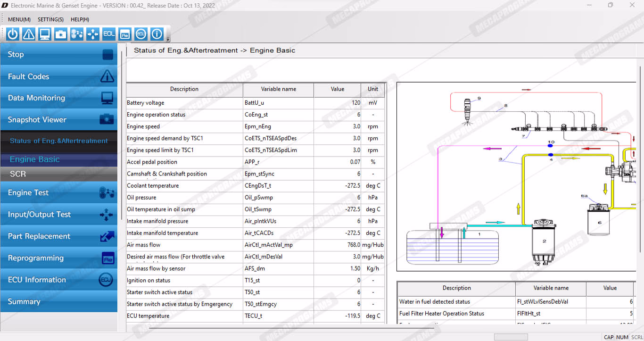The image size is (644, 341).
Task: Open fault codes warning triangle toolbar icon
Action: (29, 34)
